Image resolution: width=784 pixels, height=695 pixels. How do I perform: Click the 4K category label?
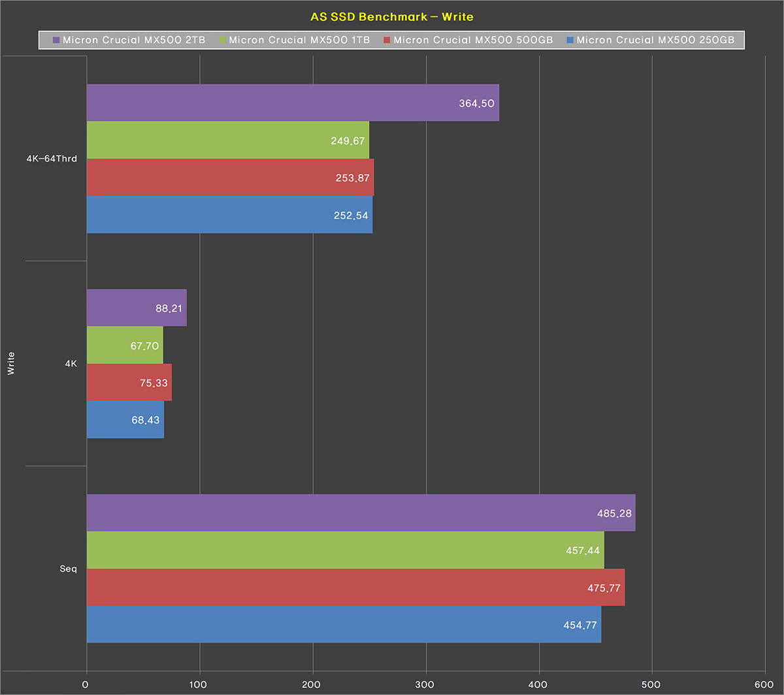click(x=71, y=364)
